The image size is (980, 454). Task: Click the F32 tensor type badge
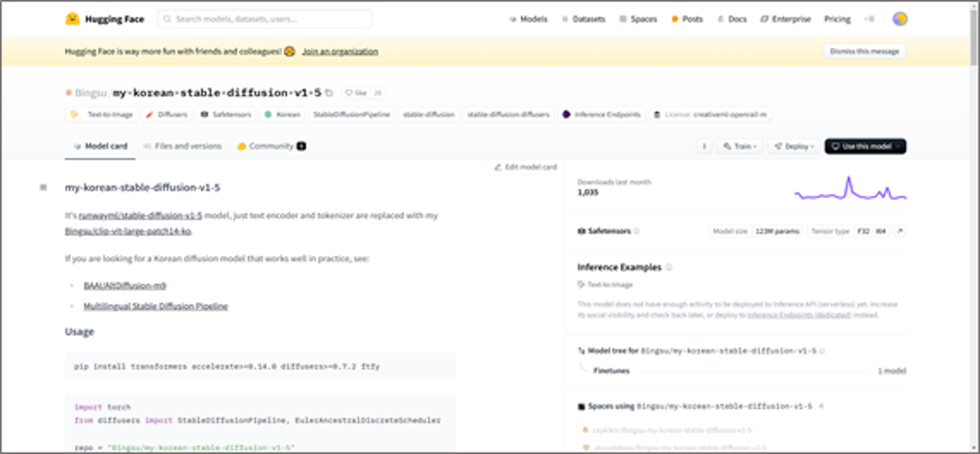click(864, 231)
